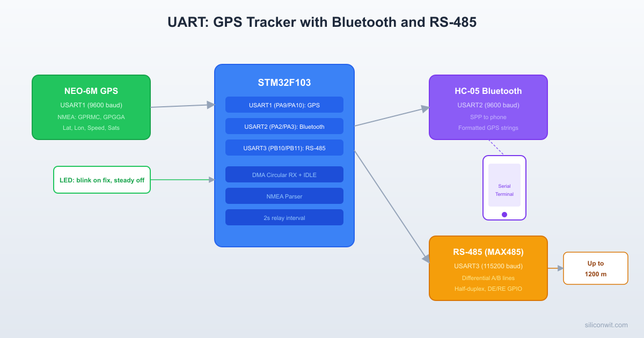Select the NEO-6M GPS module block

pyautogui.click(x=91, y=107)
